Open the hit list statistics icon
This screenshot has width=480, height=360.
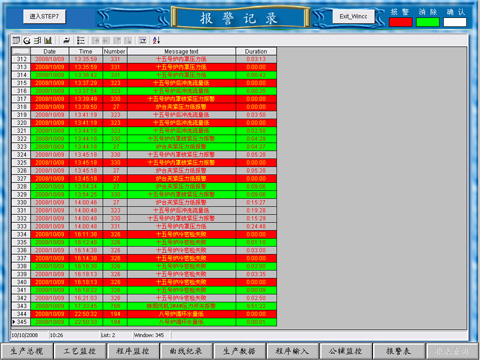tap(48, 40)
